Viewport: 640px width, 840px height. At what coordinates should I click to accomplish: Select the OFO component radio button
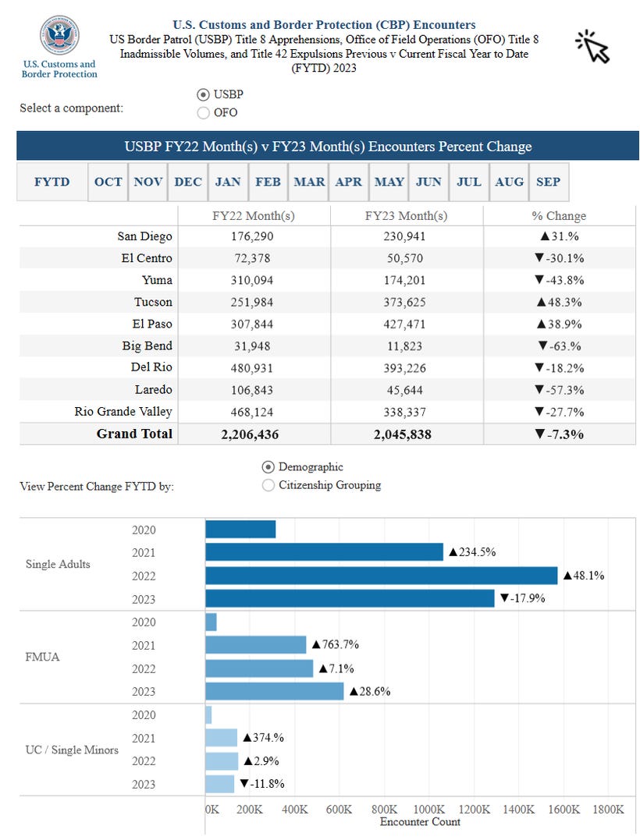click(x=203, y=113)
